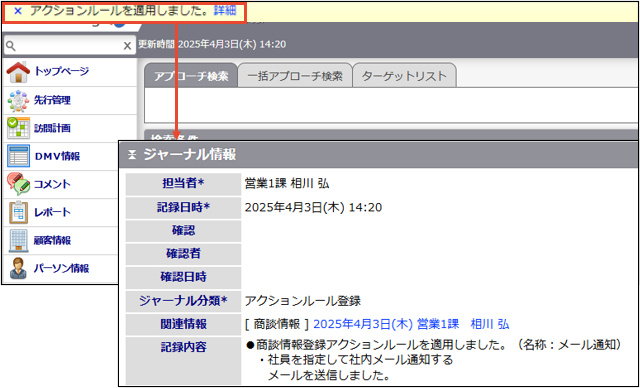Click the パーソン情報 person icon
640x388 pixels.
pos(18,268)
